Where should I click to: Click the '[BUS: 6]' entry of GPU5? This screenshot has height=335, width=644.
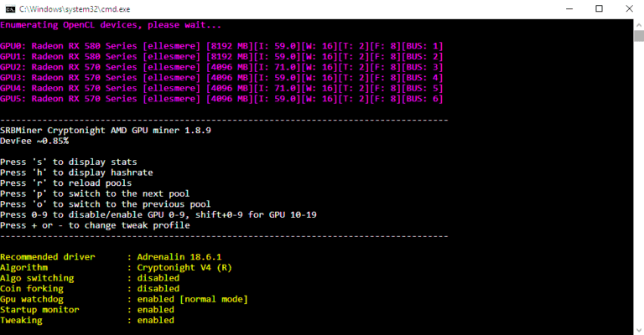click(x=423, y=99)
